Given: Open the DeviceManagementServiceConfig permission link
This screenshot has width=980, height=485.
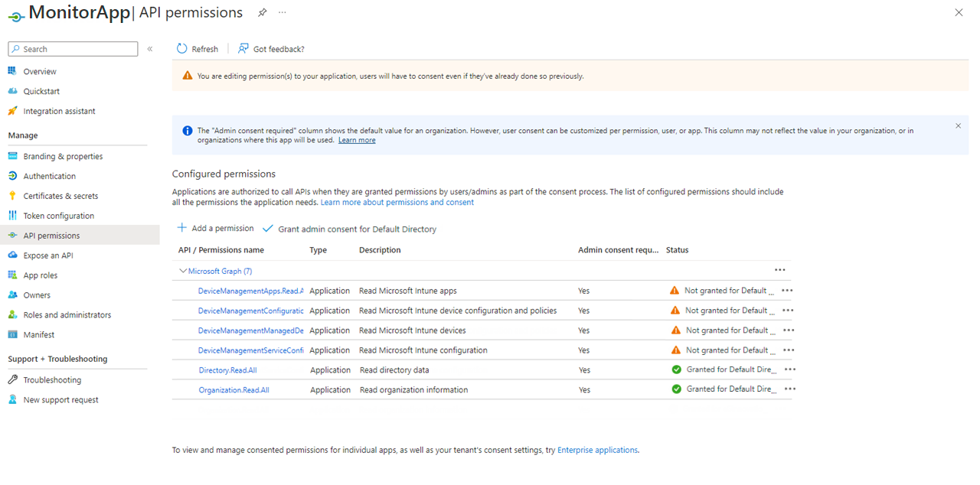Looking at the screenshot, I should pyautogui.click(x=251, y=351).
